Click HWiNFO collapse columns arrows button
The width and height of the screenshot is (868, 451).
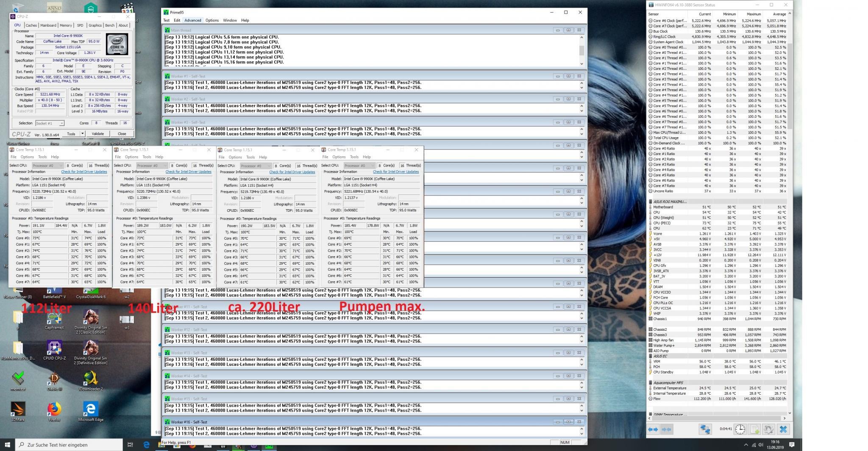(666, 429)
